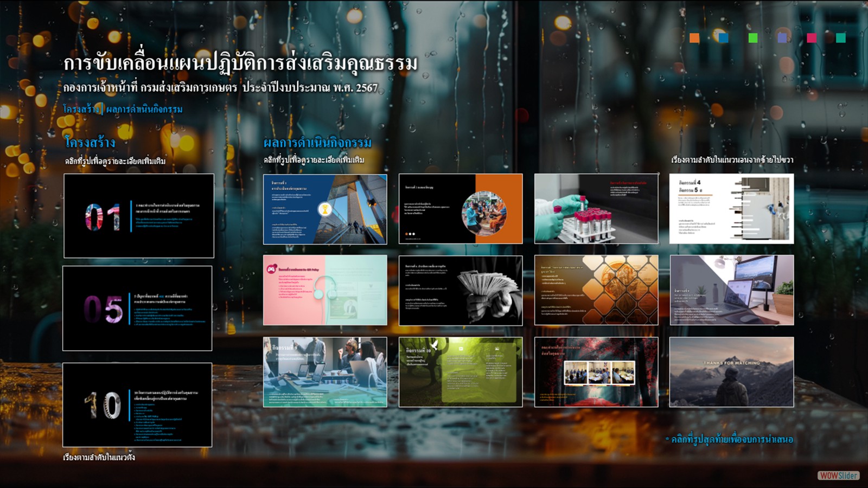Open the slide thumbnail numbered 01
The width and height of the screenshot is (868, 488).
(139, 216)
